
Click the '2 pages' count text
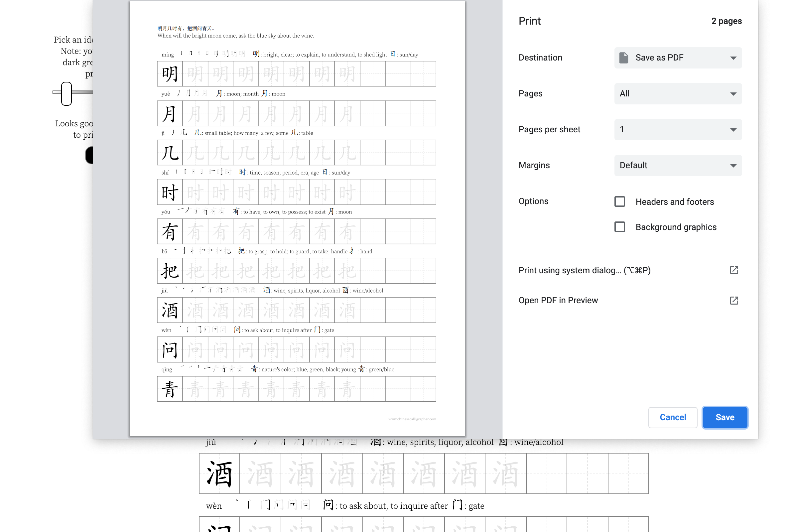(726, 21)
